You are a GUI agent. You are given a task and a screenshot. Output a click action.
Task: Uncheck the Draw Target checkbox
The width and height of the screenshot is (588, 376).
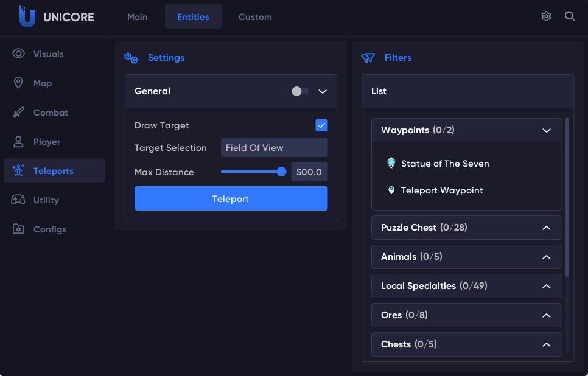point(321,125)
